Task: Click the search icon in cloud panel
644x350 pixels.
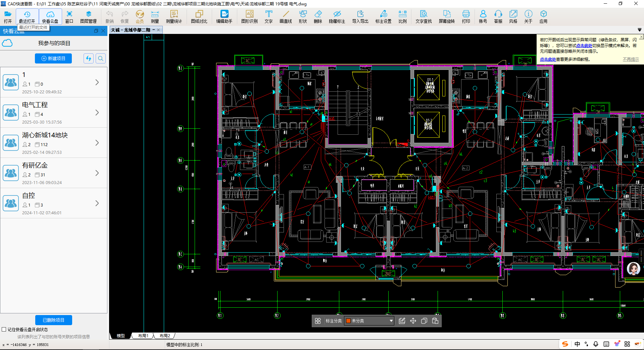Action: point(101,58)
